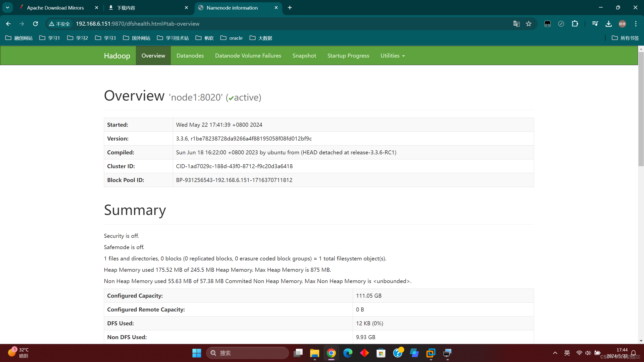Click the Hadoop brand link
This screenshot has height=362, width=644.
(x=117, y=56)
